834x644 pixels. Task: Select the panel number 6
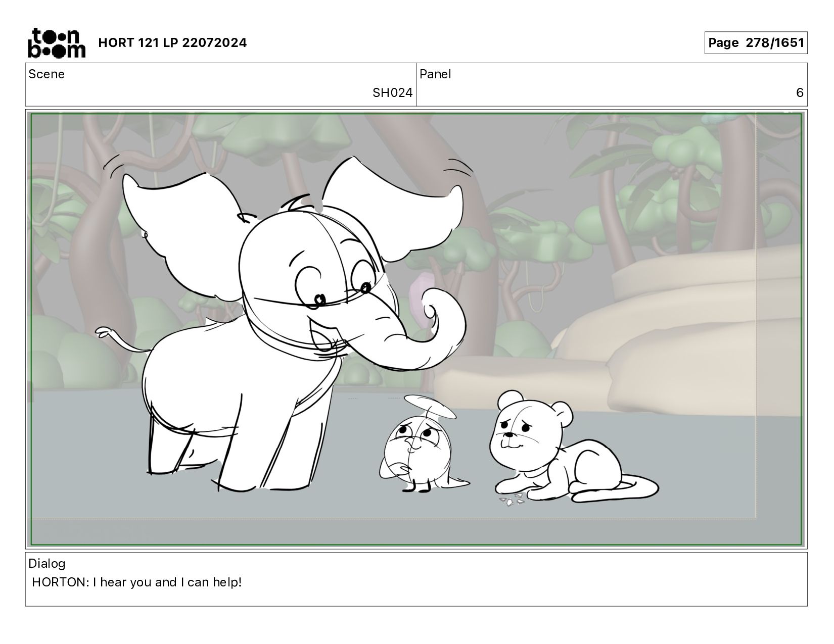click(x=800, y=93)
